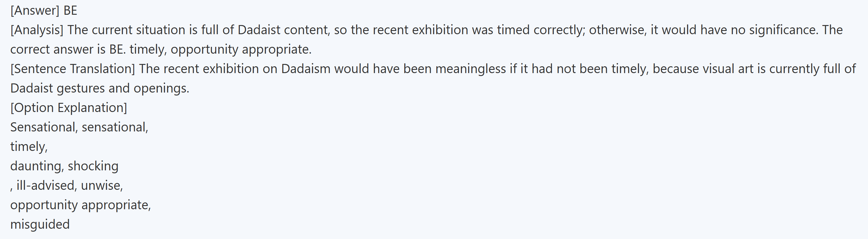
Task: Click the text 'Dadaist gestures and openings.'
Action: click(100, 88)
